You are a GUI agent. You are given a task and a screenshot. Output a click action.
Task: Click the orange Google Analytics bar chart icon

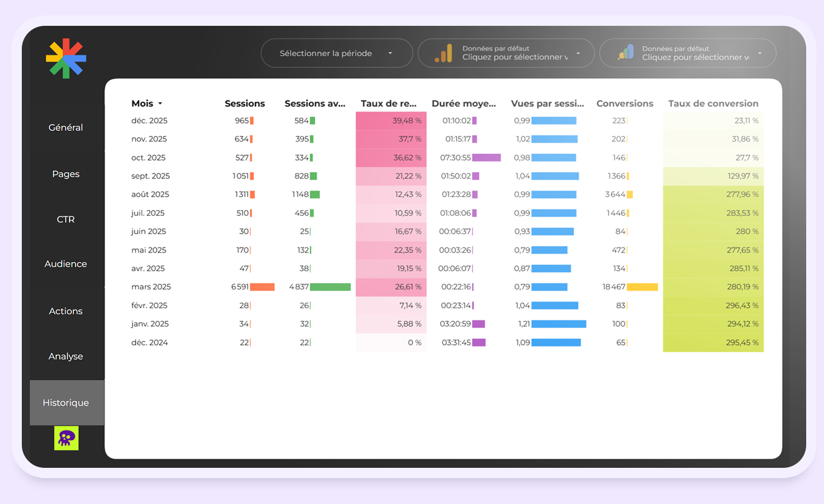pos(443,53)
